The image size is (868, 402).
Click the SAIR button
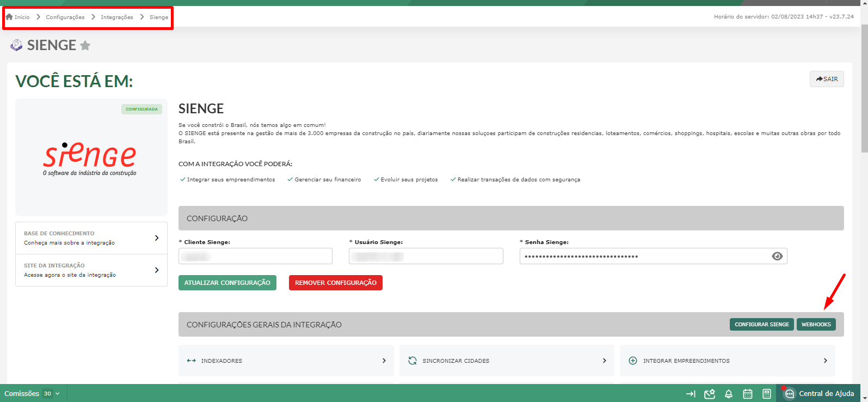pyautogui.click(x=827, y=79)
